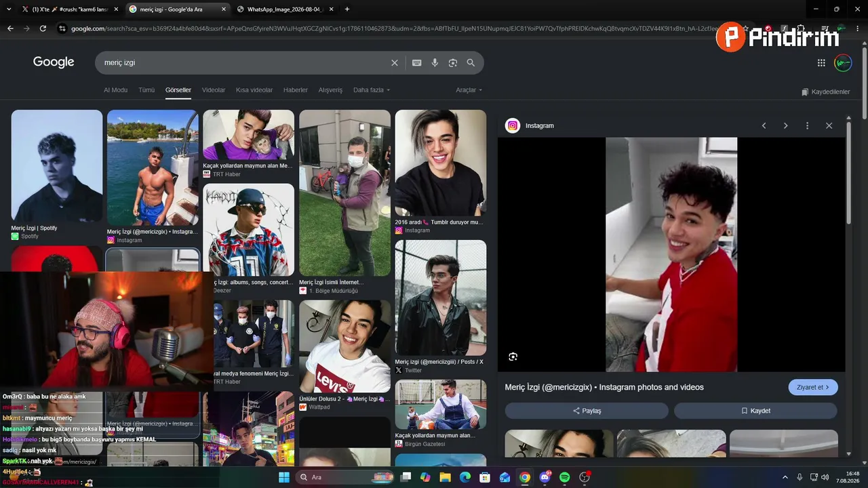Screen dimensions: 868x488
Task: Open 'Kaydedilenler' saved items
Action: click(825, 91)
